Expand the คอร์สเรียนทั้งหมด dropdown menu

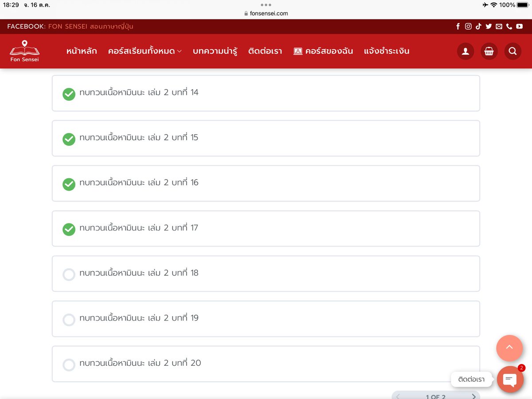(x=145, y=51)
